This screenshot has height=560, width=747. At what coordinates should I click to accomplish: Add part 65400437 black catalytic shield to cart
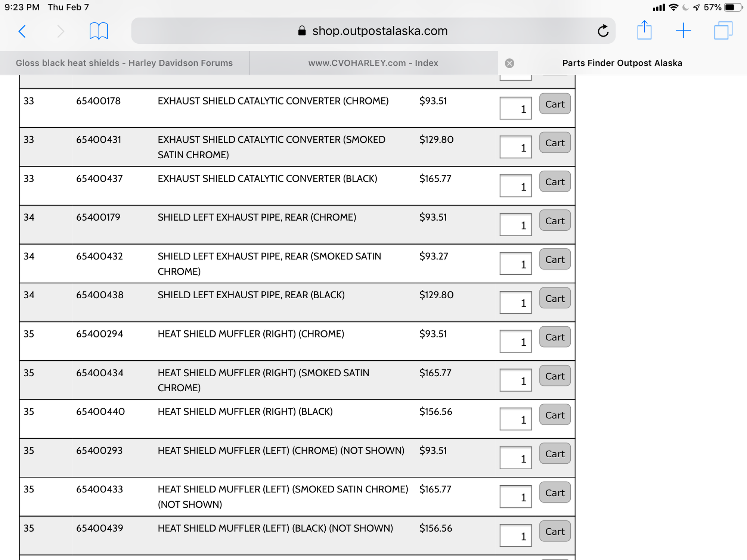pyautogui.click(x=555, y=182)
